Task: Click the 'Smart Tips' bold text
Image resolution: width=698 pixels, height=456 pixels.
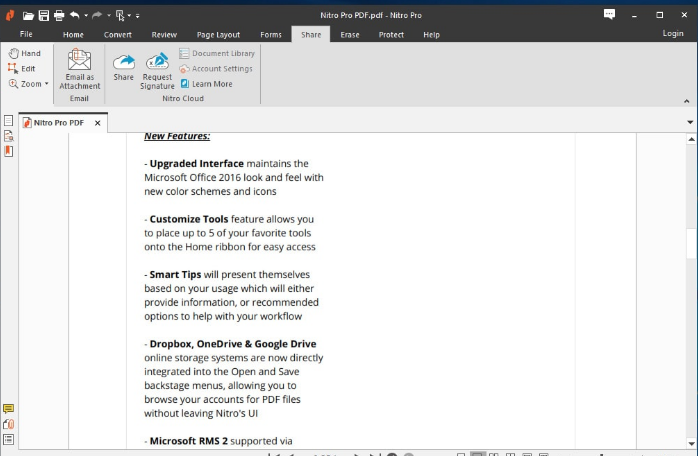Action: (x=175, y=275)
